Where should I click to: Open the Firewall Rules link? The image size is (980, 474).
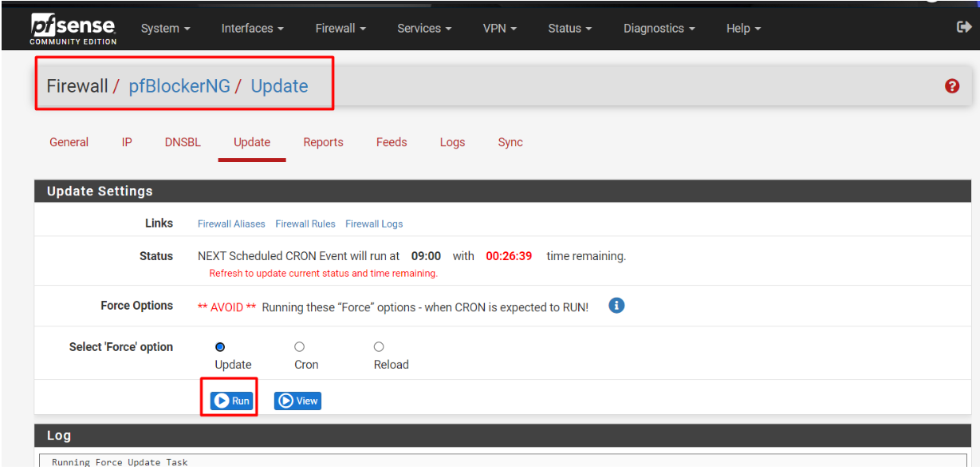pos(305,224)
